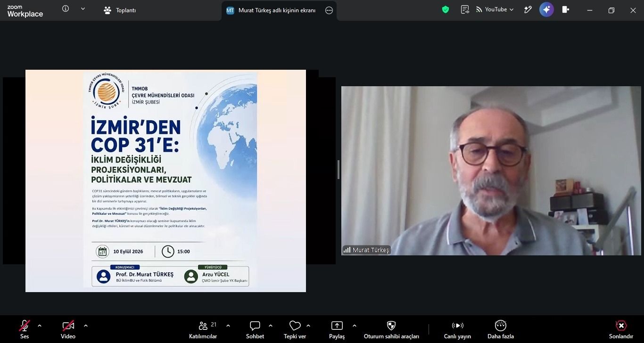The image size is (644, 343).
Task: Expand options arrow beside Sohbet
Action: pyautogui.click(x=271, y=326)
